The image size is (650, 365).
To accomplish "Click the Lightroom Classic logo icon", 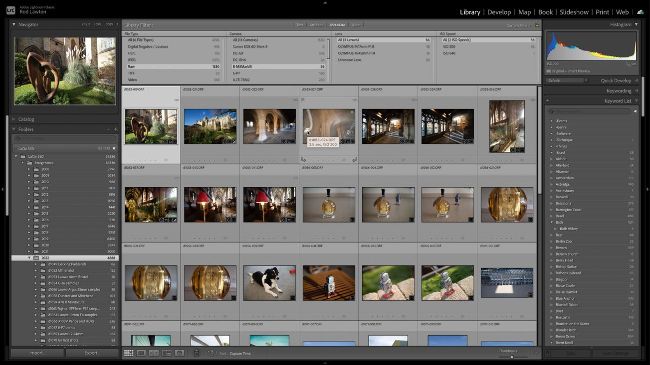I will (x=11, y=10).
